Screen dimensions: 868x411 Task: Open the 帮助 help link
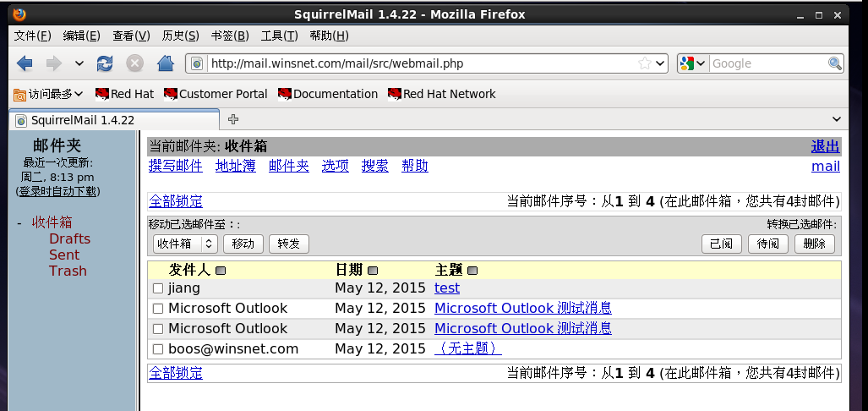pyautogui.click(x=415, y=166)
